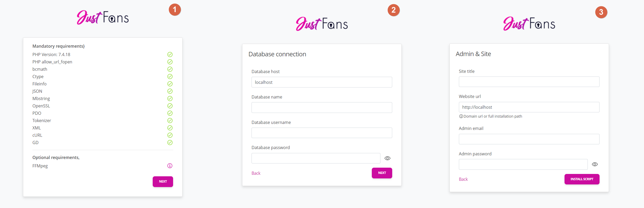644x208 pixels.
Task: Go Back from the Admin & Site form
Action: (x=463, y=179)
